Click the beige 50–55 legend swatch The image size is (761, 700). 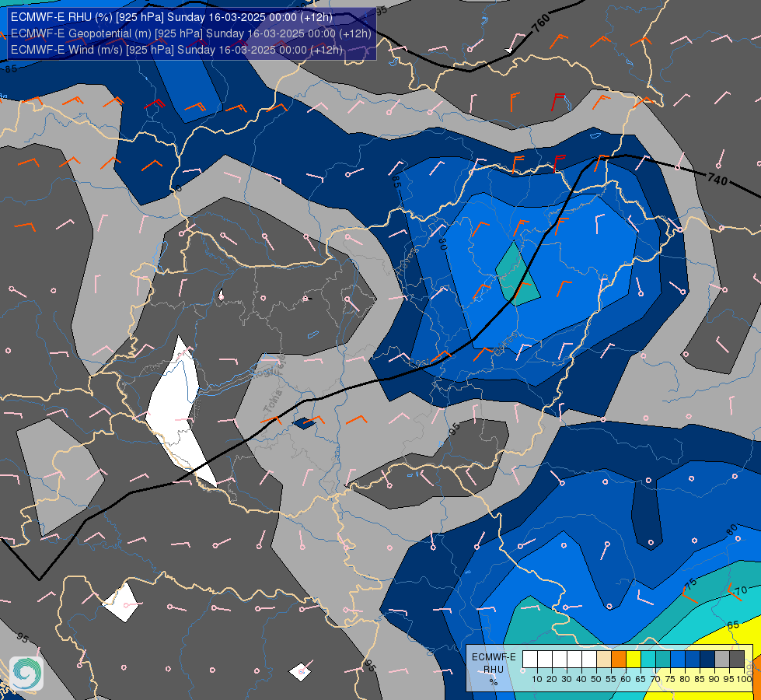tap(604, 660)
